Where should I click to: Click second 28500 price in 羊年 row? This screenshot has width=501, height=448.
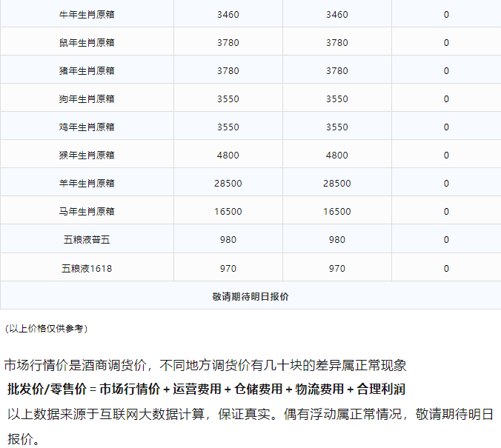(x=336, y=184)
